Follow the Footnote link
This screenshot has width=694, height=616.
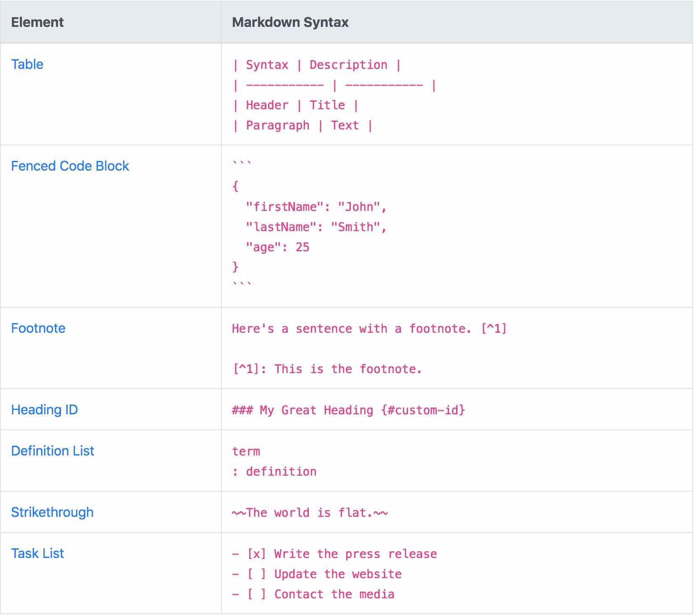tap(38, 328)
